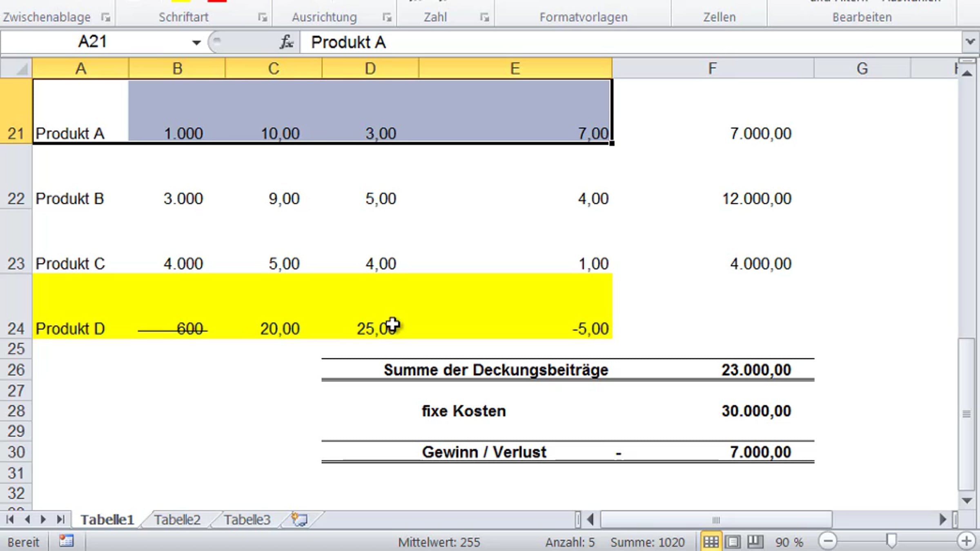The width and height of the screenshot is (980, 551).
Task: Switch to Tabelle1 sheet
Action: [107, 520]
